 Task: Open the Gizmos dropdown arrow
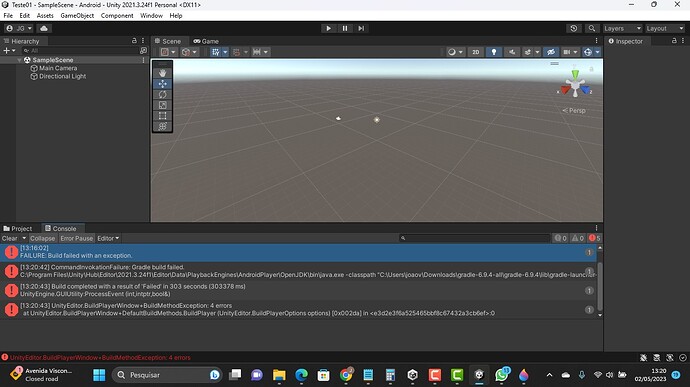[597, 52]
